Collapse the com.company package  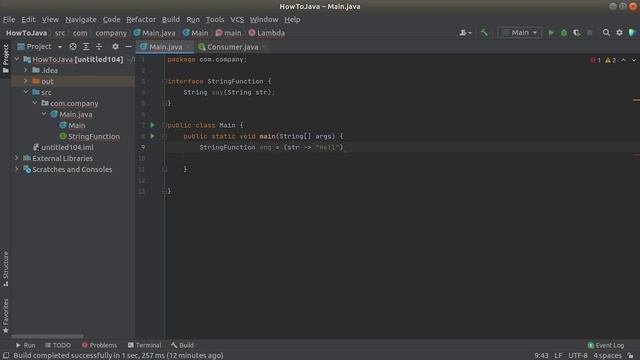coord(35,103)
